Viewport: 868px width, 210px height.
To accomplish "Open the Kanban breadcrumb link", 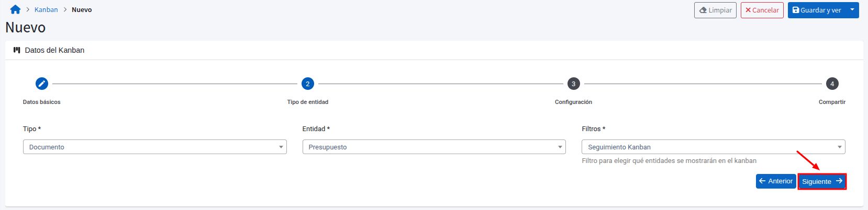I will point(46,10).
